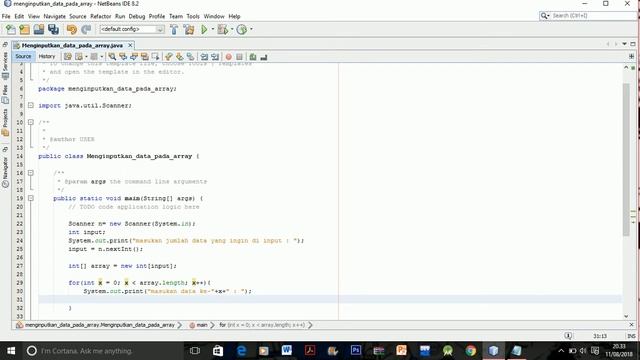Click the Redo arrow icon
The width and height of the screenshot is (640, 360).
tap(86, 29)
